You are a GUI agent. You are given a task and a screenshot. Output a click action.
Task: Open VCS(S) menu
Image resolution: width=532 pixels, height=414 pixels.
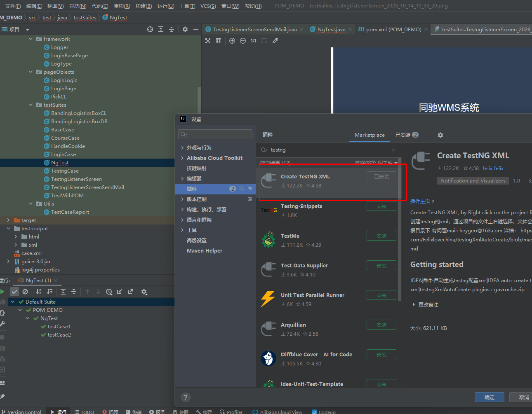pyautogui.click(x=208, y=6)
